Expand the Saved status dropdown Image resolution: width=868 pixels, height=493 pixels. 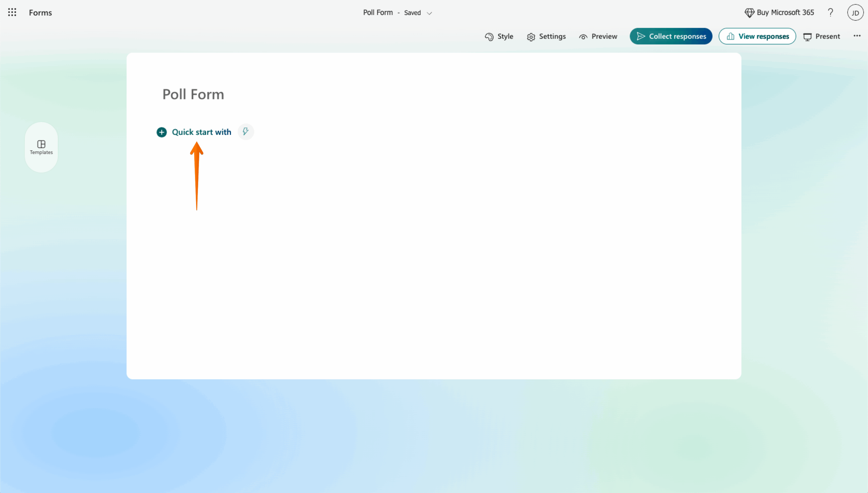point(429,13)
